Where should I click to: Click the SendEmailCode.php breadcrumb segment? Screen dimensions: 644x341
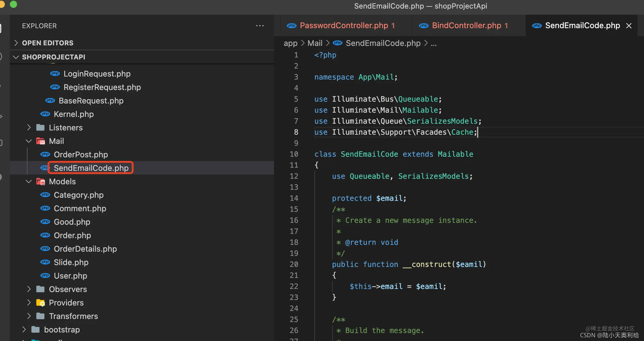[383, 43]
